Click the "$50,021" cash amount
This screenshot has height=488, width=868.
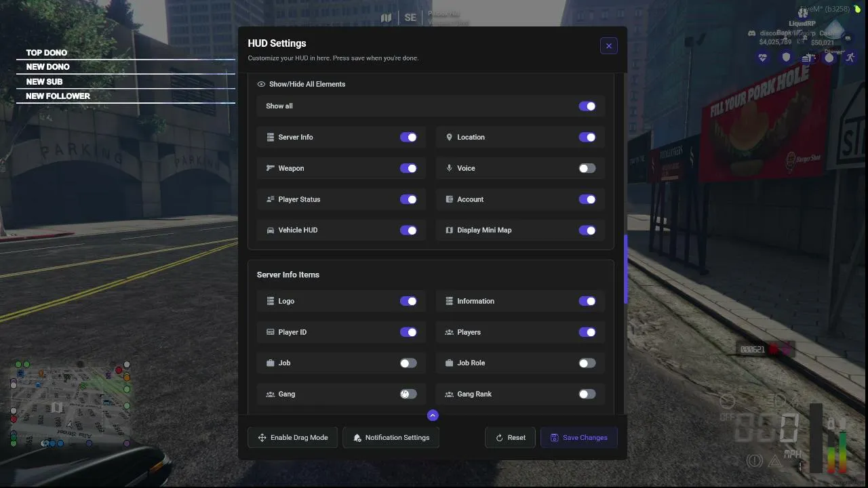point(822,43)
